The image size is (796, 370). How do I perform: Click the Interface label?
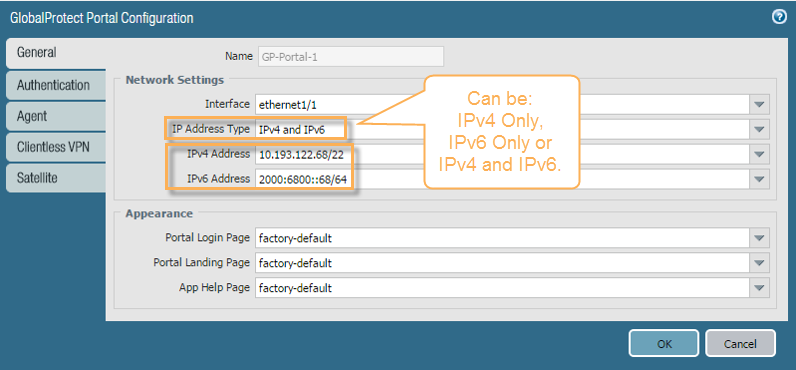tap(227, 104)
